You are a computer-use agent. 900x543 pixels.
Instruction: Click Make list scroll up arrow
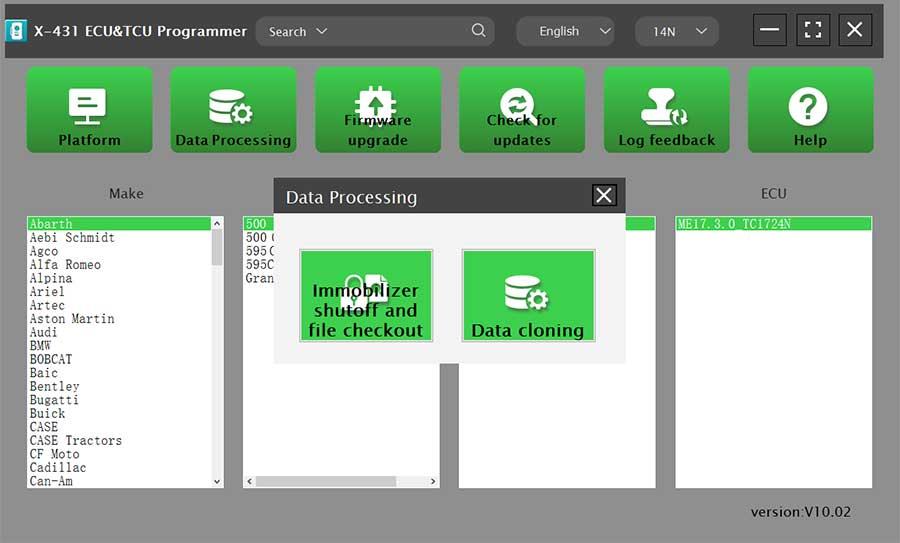point(217,223)
